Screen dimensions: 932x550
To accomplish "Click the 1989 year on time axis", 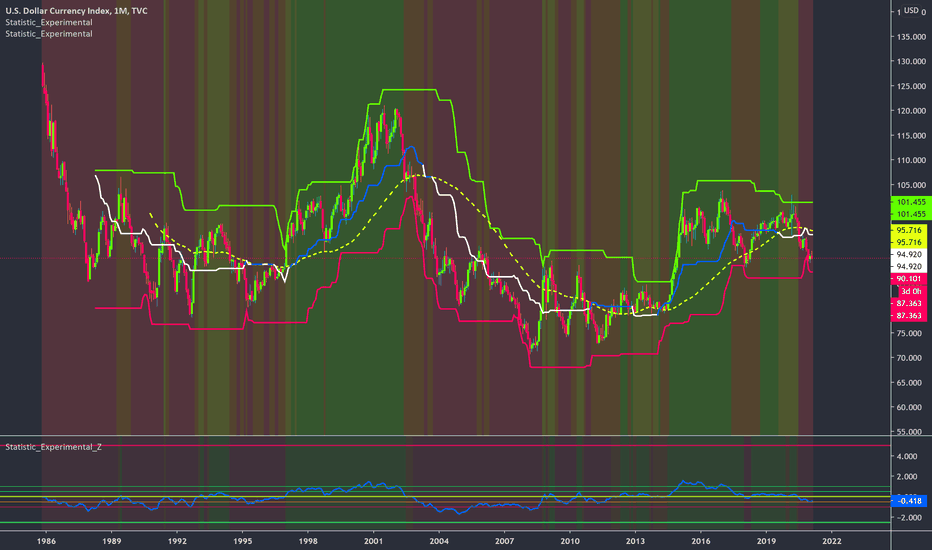I will coord(112,541).
